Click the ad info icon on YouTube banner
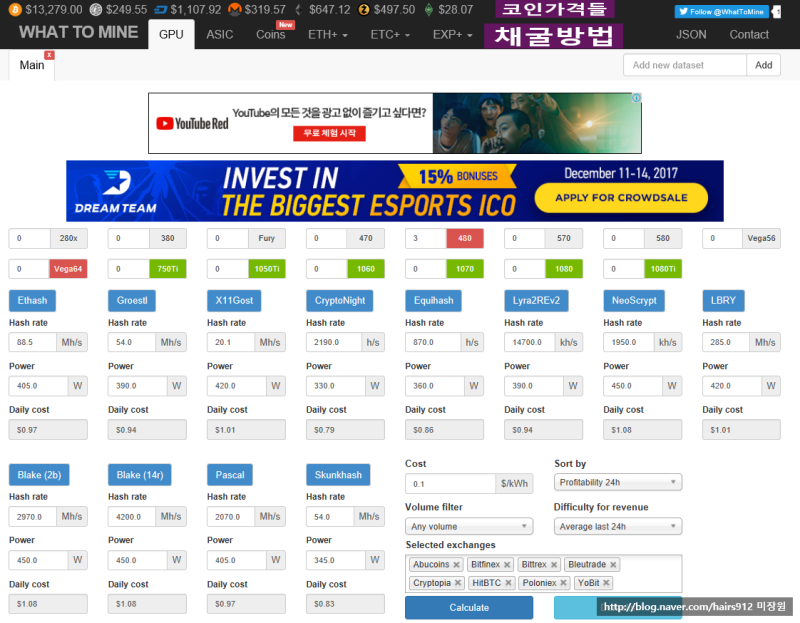The height and width of the screenshot is (623, 800). pos(636,98)
